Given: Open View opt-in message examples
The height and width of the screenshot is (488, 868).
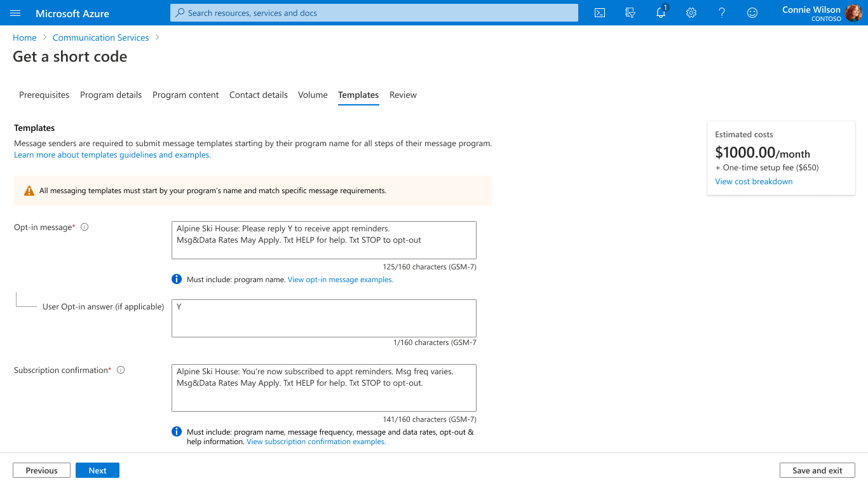Looking at the screenshot, I should 340,279.
